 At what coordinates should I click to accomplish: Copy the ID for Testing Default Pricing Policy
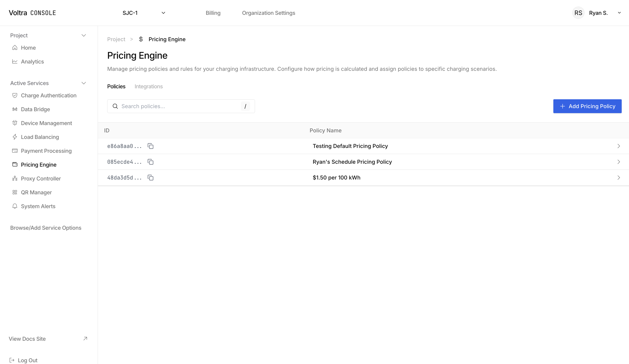pyautogui.click(x=151, y=146)
